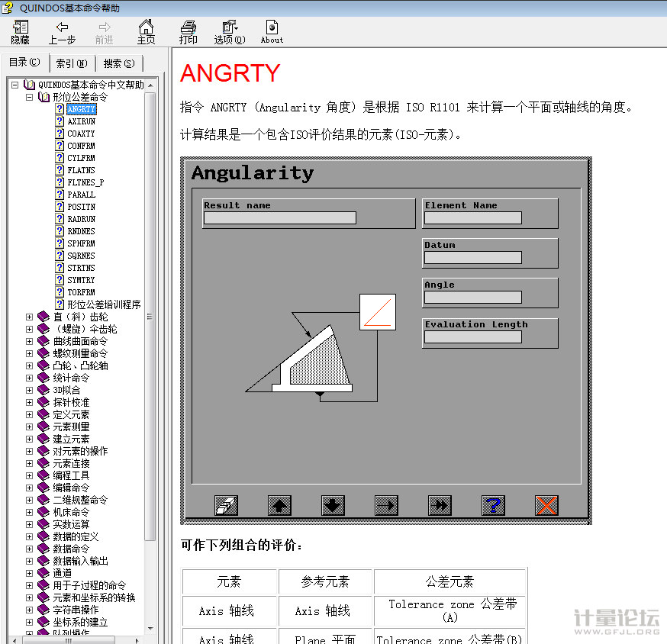Switch to the 搜索 (Search) tab
The image size is (667, 644).
(119, 63)
